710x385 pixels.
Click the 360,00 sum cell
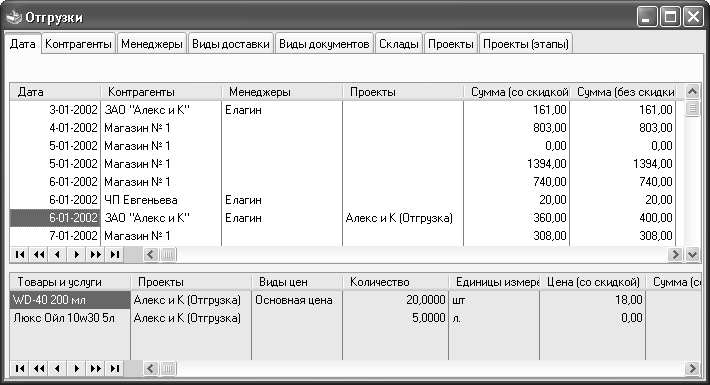(517, 218)
